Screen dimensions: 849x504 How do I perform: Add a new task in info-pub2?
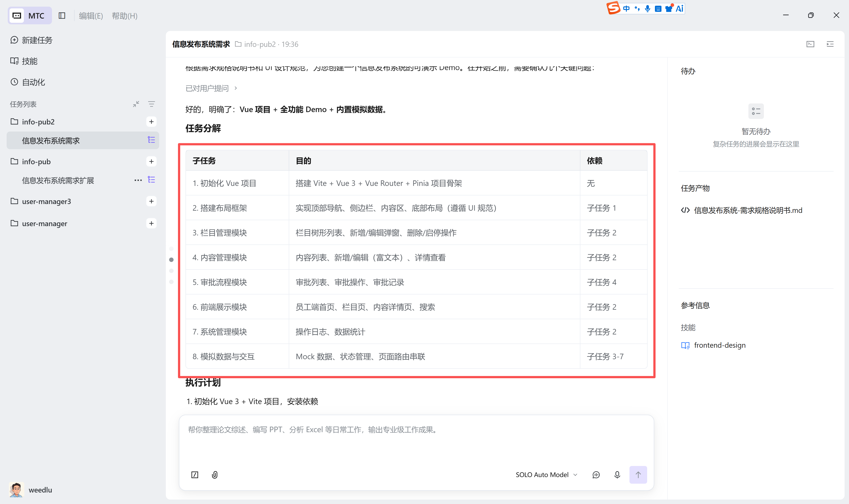(x=151, y=122)
